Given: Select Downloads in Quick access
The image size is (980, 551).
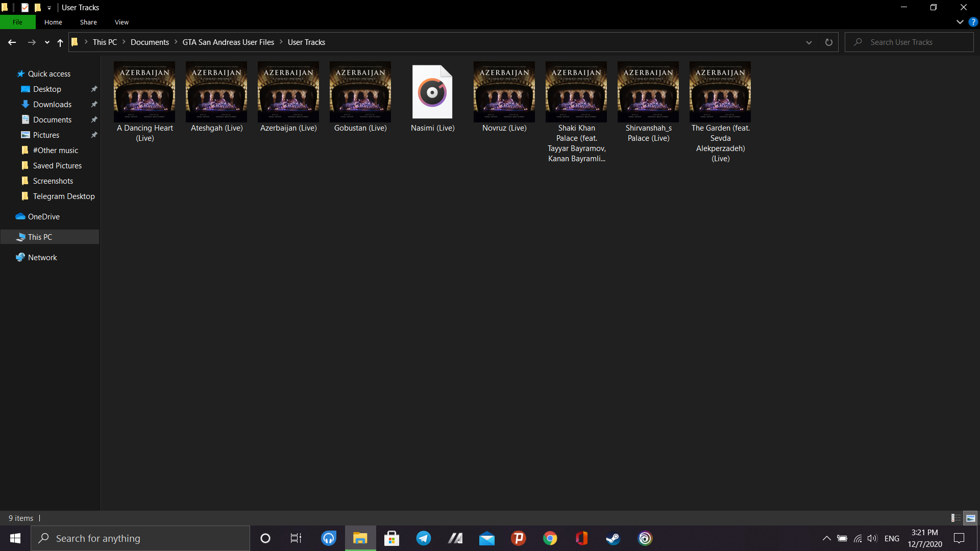Looking at the screenshot, I should pos(52,105).
